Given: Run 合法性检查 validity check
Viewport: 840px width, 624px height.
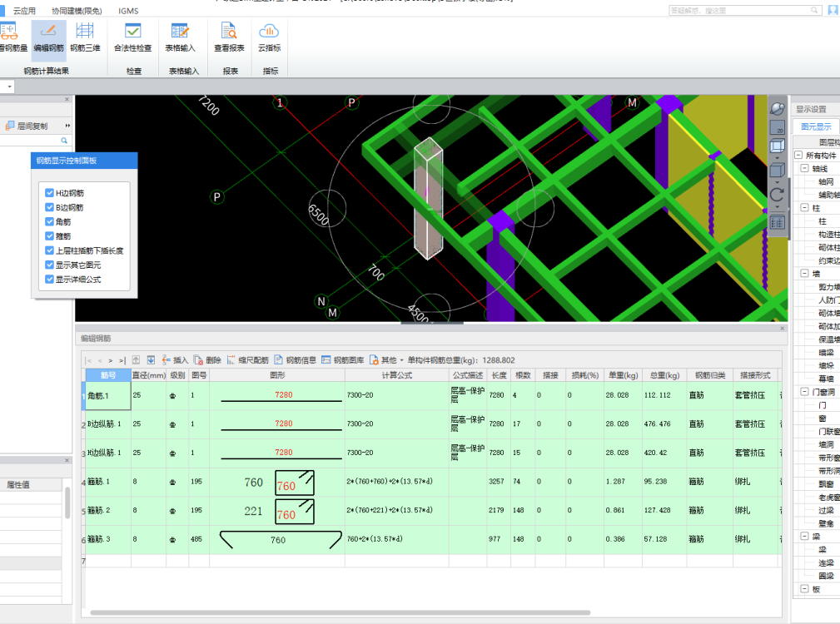Looking at the screenshot, I should [133, 37].
